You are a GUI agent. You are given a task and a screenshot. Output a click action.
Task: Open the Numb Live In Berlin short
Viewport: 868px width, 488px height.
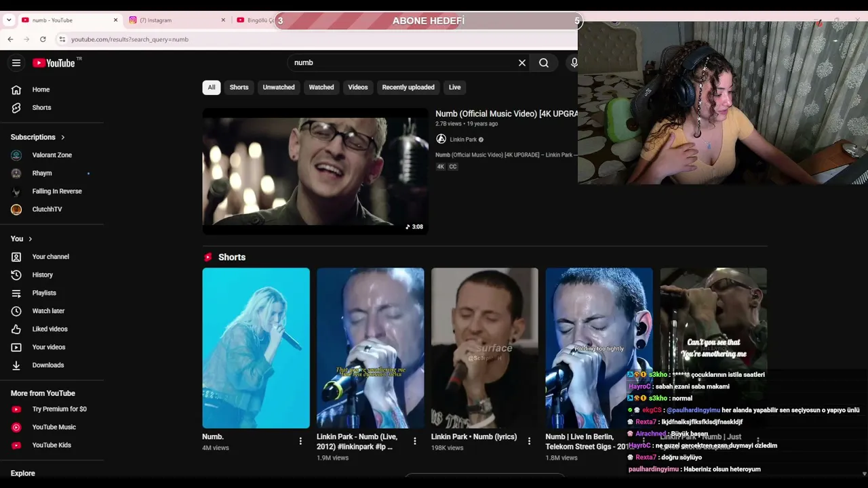coord(599,348)
